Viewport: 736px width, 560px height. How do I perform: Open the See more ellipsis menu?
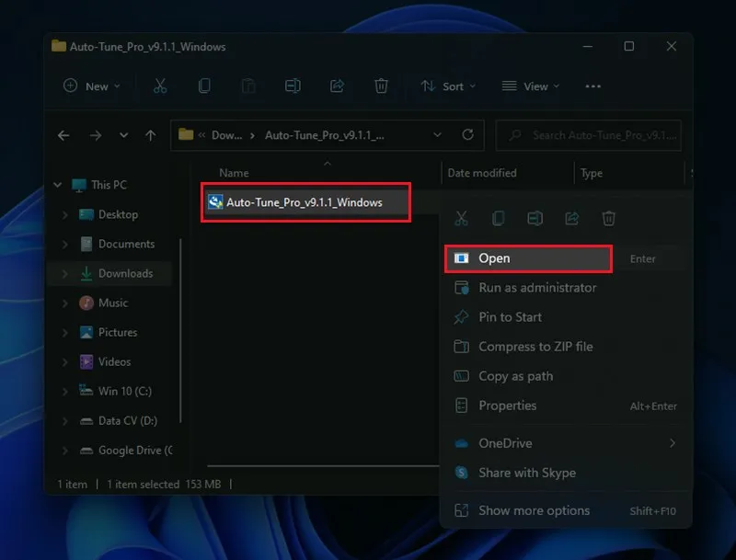592,86
